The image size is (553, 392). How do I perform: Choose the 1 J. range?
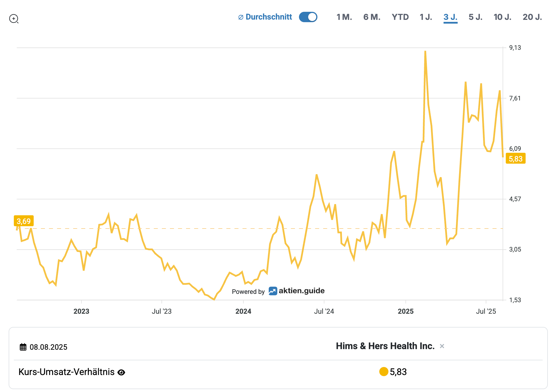(426, 17)
